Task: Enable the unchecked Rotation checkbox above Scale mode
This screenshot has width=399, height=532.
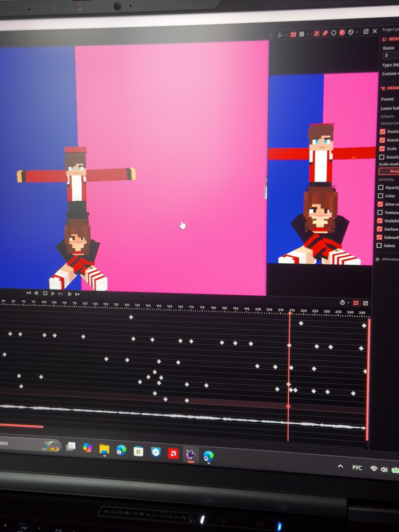Action: tap(382, 157)
